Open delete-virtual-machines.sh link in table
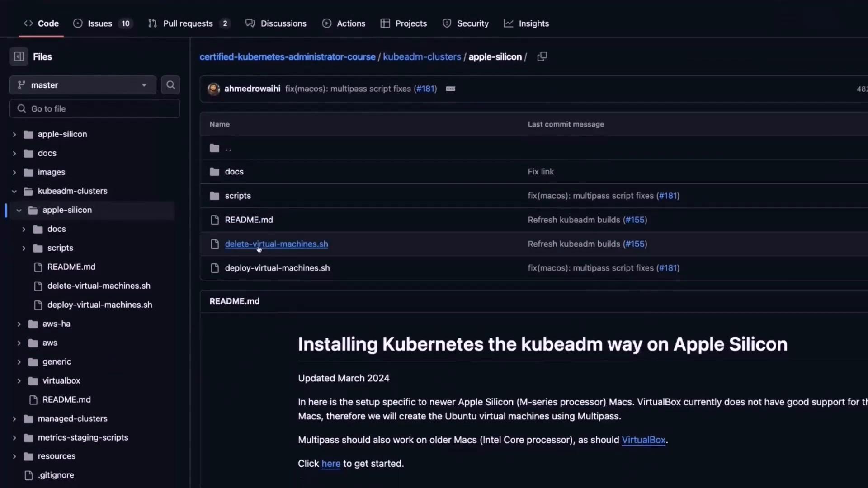 pyautogui.click(x=276, y=244)
